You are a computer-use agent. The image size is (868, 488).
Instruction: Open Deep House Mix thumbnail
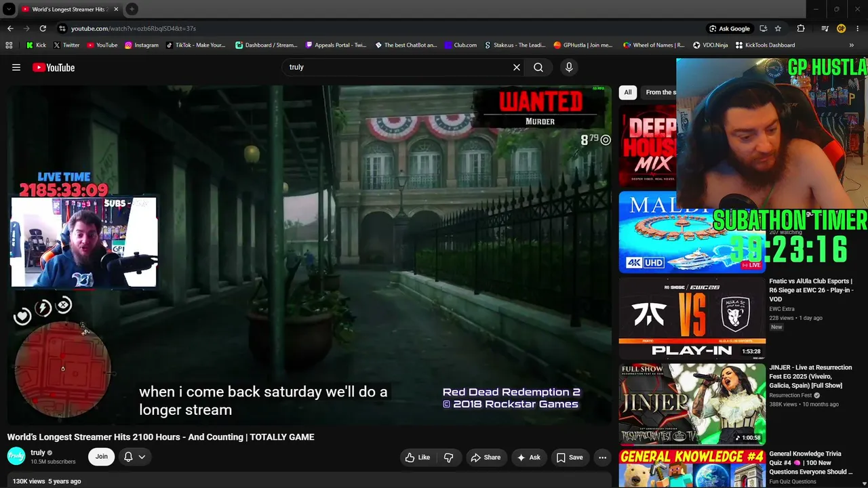tap(648, 146)
